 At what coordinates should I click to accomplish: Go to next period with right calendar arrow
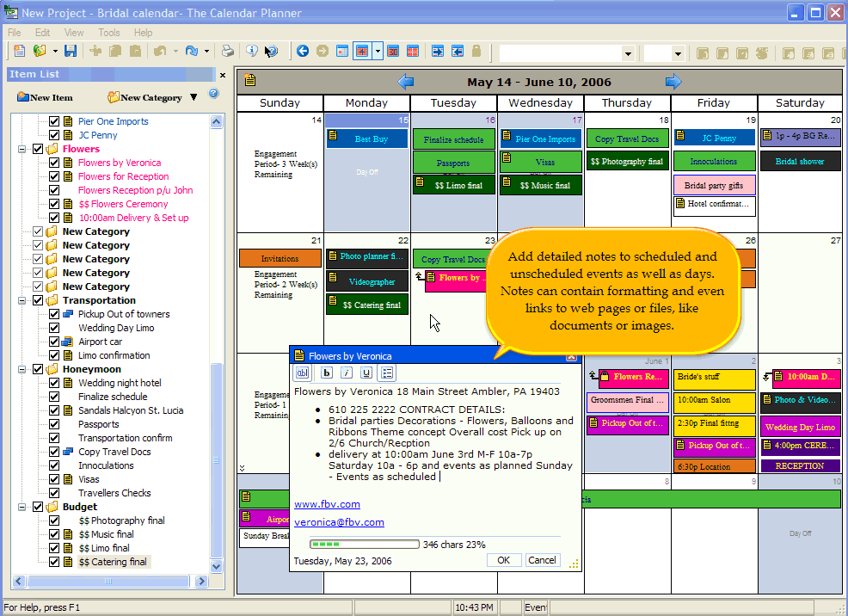(673, 83)
